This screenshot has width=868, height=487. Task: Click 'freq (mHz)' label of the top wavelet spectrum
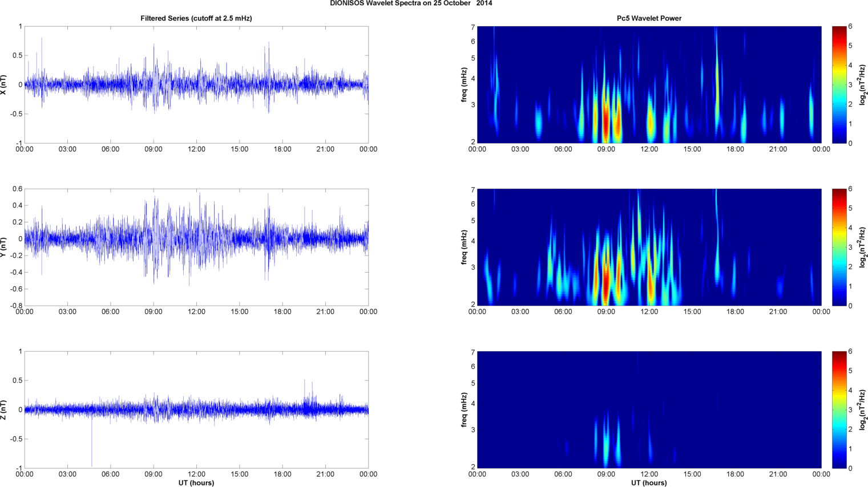[464, 84]
